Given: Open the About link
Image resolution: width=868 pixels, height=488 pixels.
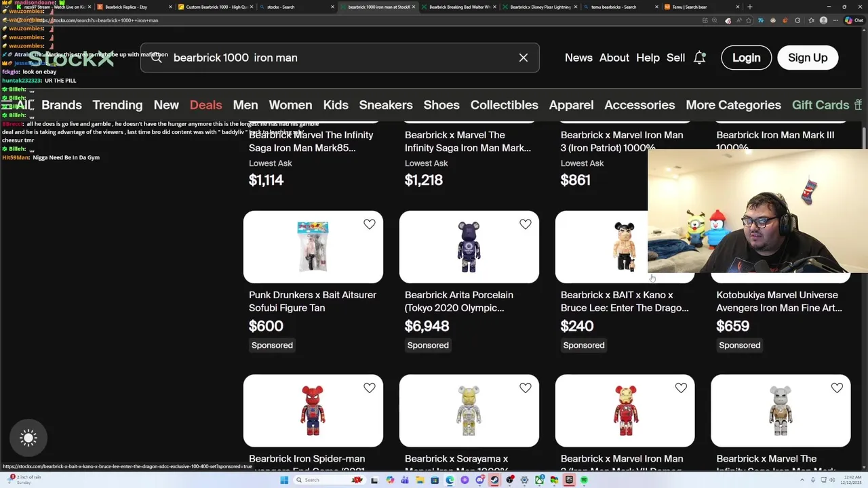Looking at the screenshot, I should click(x=614, y=58).
